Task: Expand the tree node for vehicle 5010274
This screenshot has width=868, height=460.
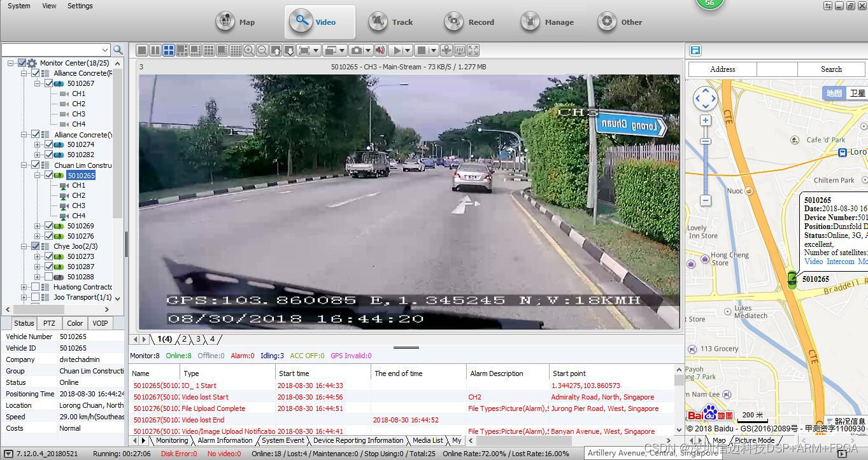Action: tap(38, 144)
